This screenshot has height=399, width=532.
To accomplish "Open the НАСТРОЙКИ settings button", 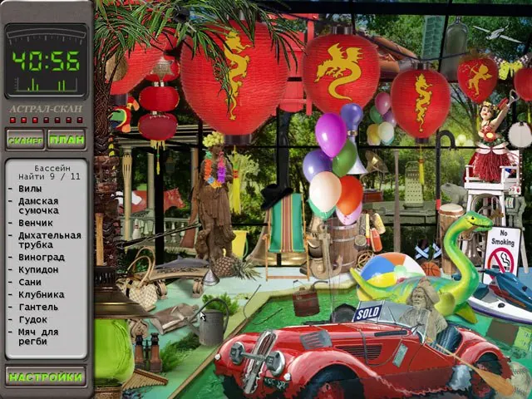I will click(x=46, y=377).
